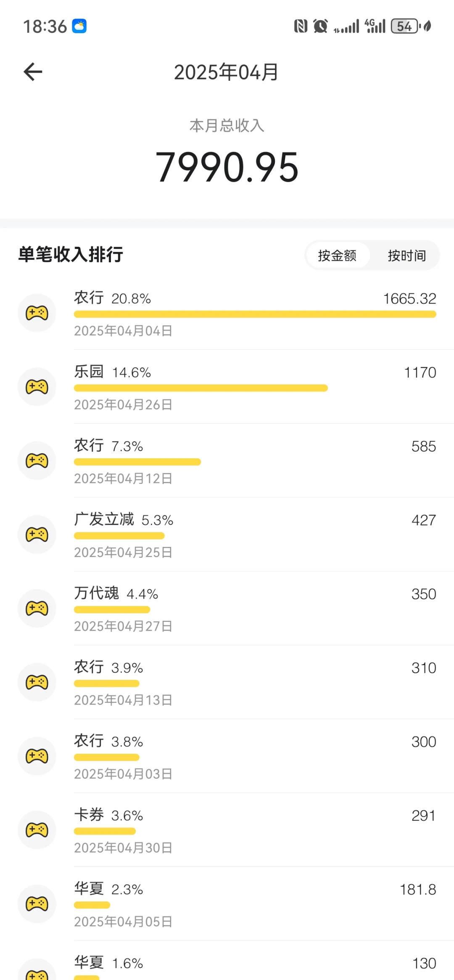Screen dimensions: 454x980
Task: Tap gamepad icon beside 农行 1665.32 entry
Action: point(37,313)
